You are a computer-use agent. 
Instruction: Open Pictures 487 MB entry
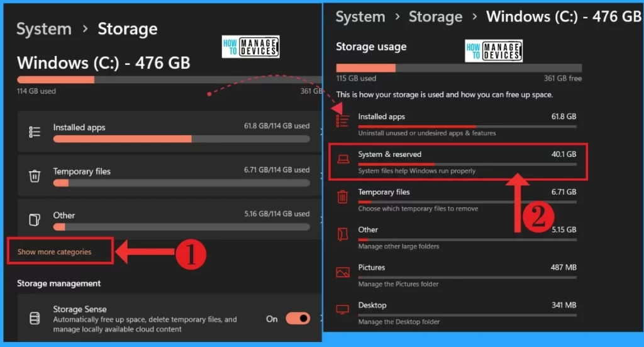pos(457,275)
